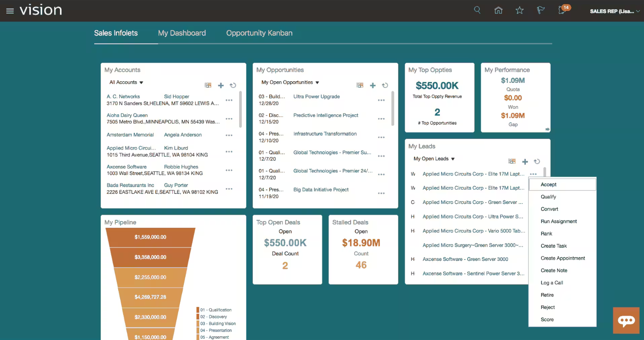Open the hamburger navigation menu
The height and width of the screenshot is (340, 644).
pyautogui.click(x=10, y=11)
